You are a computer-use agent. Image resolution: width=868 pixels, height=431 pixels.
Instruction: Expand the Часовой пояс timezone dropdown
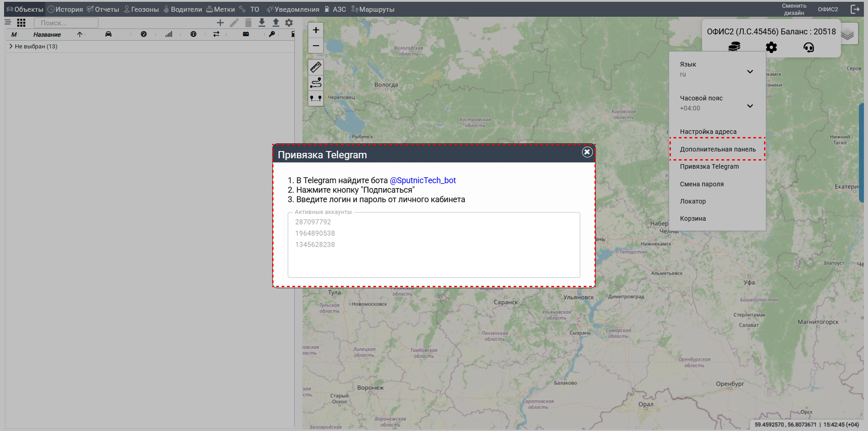click(x=750, y=106)
